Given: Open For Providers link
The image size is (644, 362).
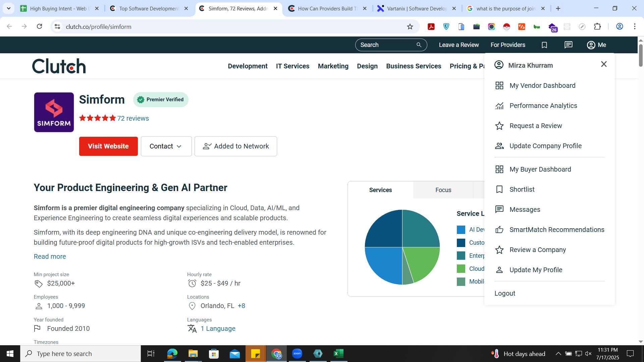Looking at the screenshot, I should pyautogui.click(x=508, y=45).
